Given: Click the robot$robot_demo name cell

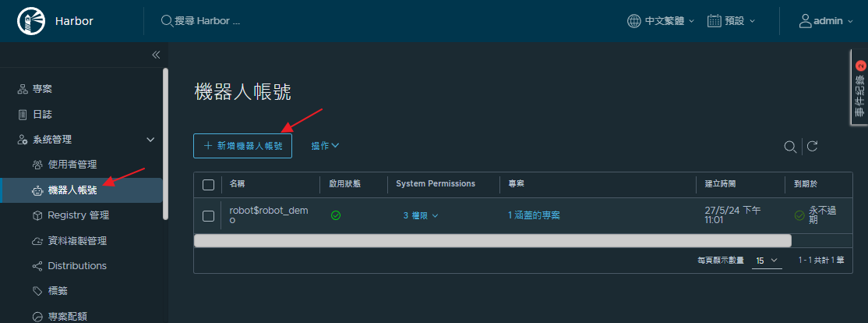Looking at the screenshot, I should point(269,215).
